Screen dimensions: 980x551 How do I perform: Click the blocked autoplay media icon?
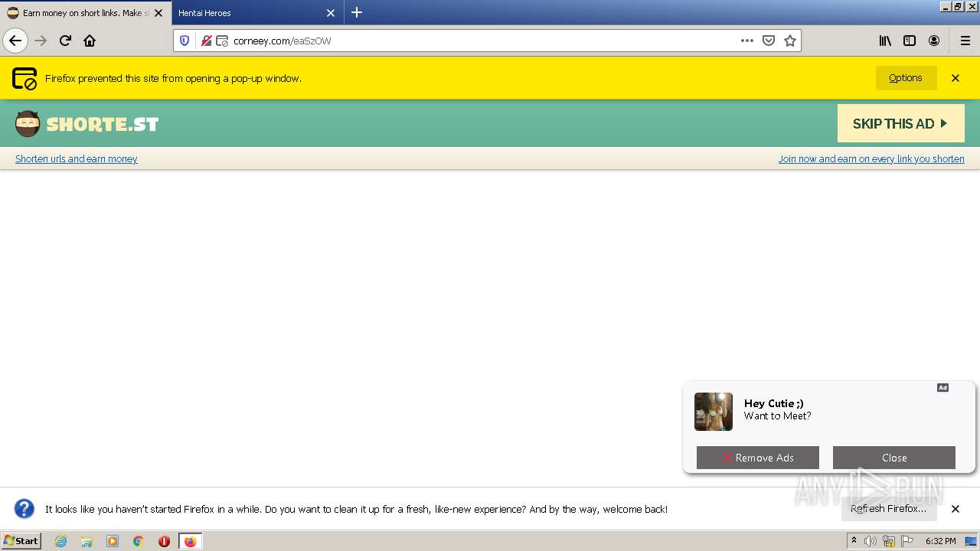(x=206, y=41)
